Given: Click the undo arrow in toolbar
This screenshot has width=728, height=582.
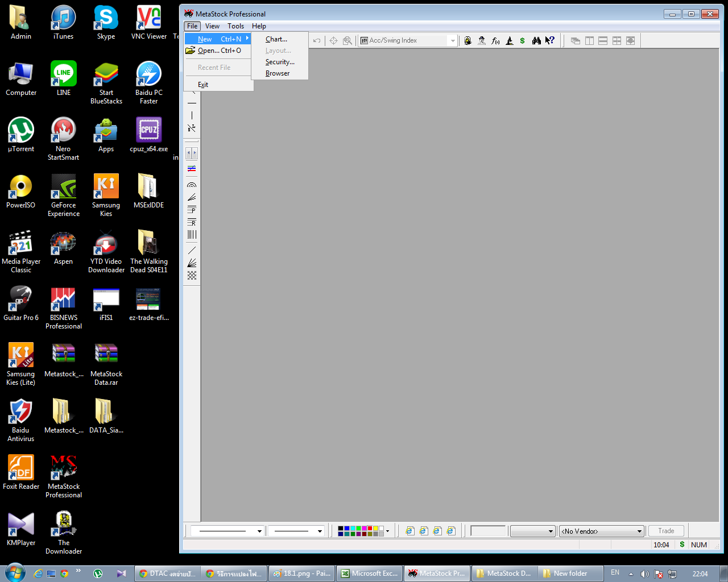Looking at the screenshot, I should (317, 40).
